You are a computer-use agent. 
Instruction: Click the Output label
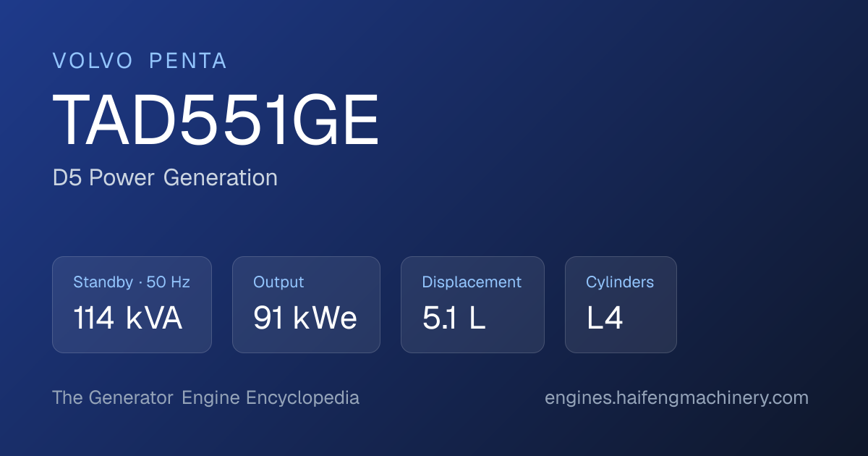(278, 282)
